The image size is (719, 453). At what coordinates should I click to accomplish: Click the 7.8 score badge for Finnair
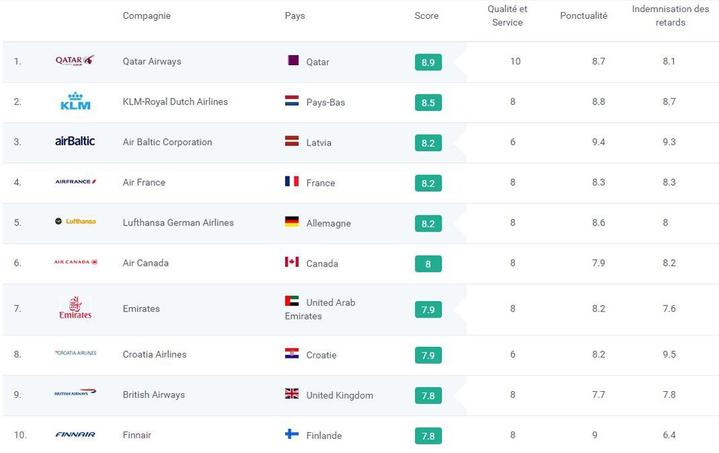pos(428,436)
